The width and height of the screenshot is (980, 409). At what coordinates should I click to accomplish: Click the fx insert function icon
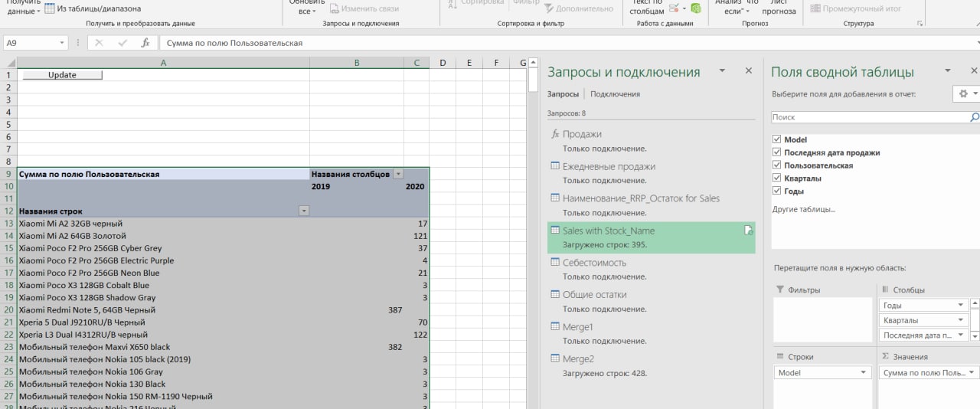[145, 43]
